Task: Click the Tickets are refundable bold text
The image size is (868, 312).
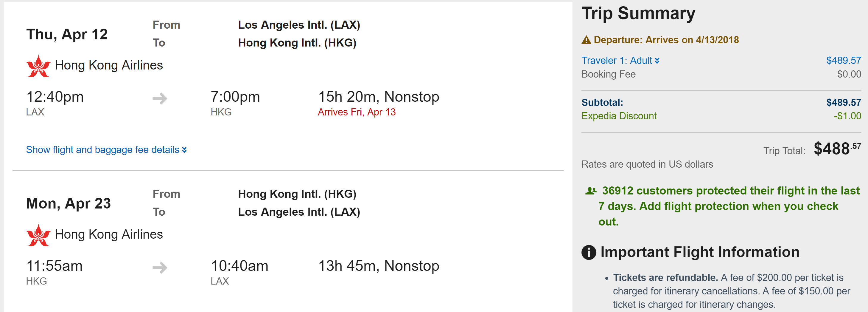Action: (x=665, y=278)
